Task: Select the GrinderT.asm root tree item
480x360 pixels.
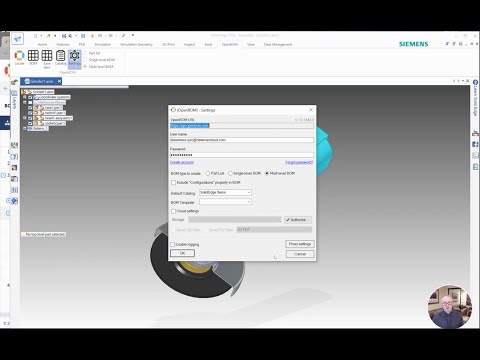Action: [x=43, y=92]
